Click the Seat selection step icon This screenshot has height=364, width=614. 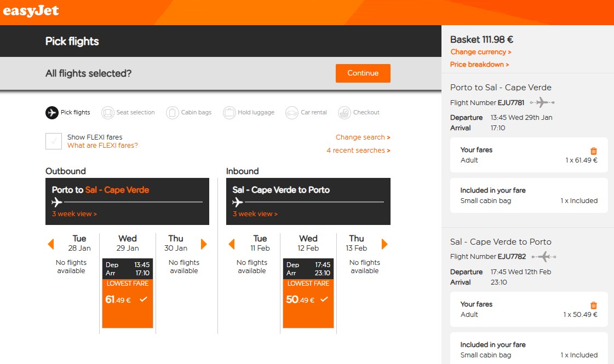108,113
